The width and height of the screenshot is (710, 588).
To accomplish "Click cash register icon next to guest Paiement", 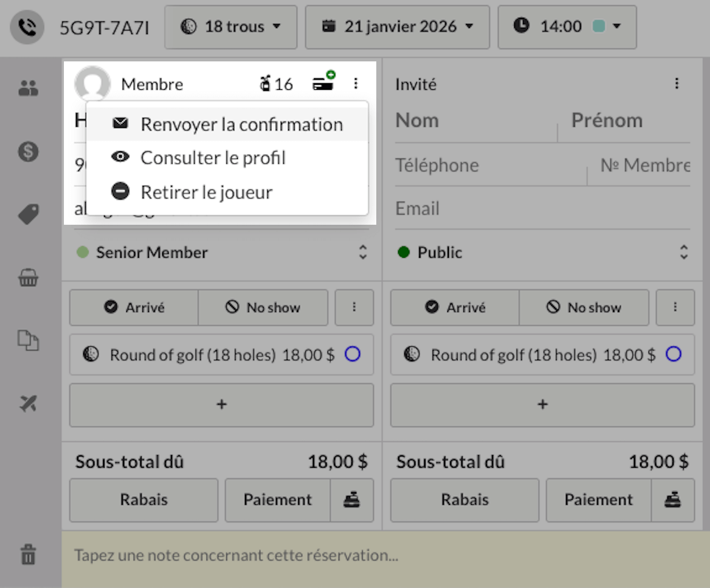I will pyautogui.click(x=673, y=500).
